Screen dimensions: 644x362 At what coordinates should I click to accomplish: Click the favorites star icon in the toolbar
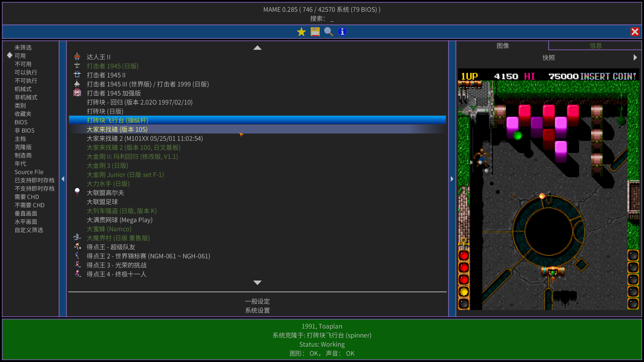(301, 32)
